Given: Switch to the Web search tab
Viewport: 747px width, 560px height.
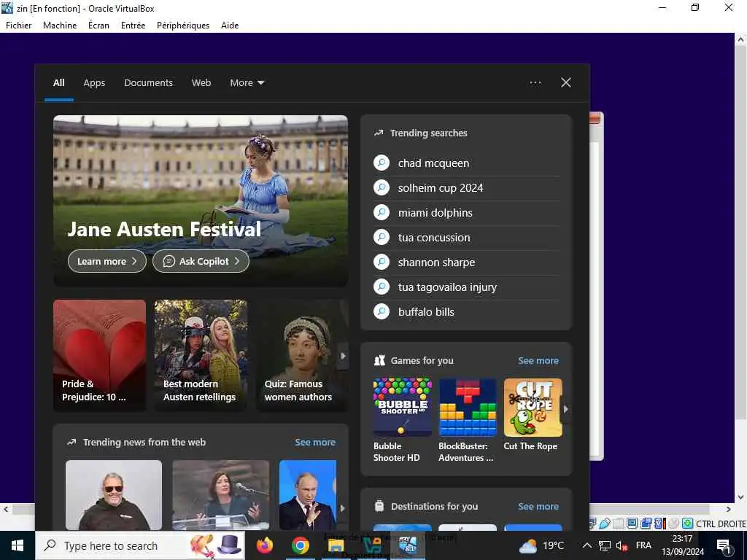Looking at the screenshot, I should (201, 83).
